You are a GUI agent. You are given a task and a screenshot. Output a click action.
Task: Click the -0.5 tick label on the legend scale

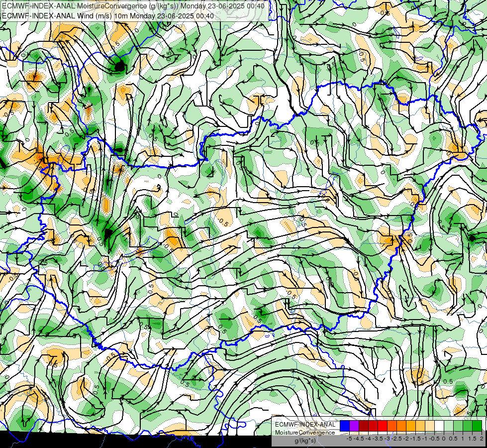434,439
